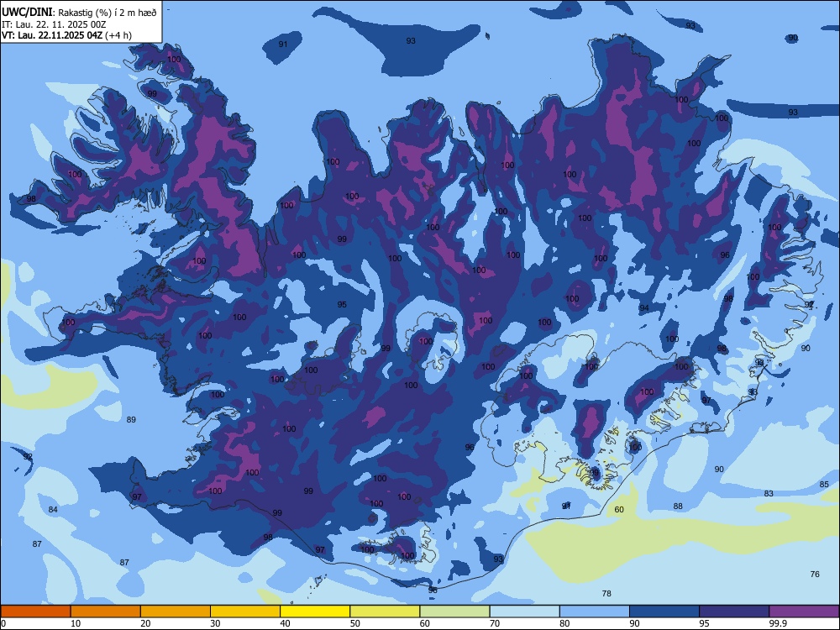The image size is (840, 630).
Task: Click the '60' humidity value on the map
Action: click(619, 510)
